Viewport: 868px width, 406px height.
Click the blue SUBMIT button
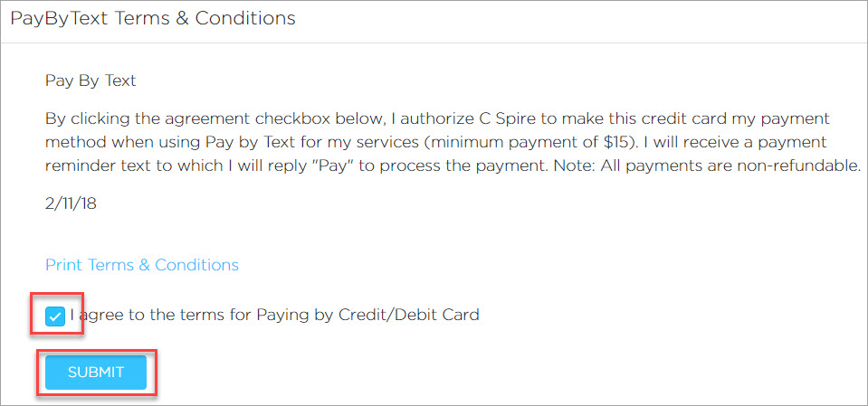click(95, 372)
